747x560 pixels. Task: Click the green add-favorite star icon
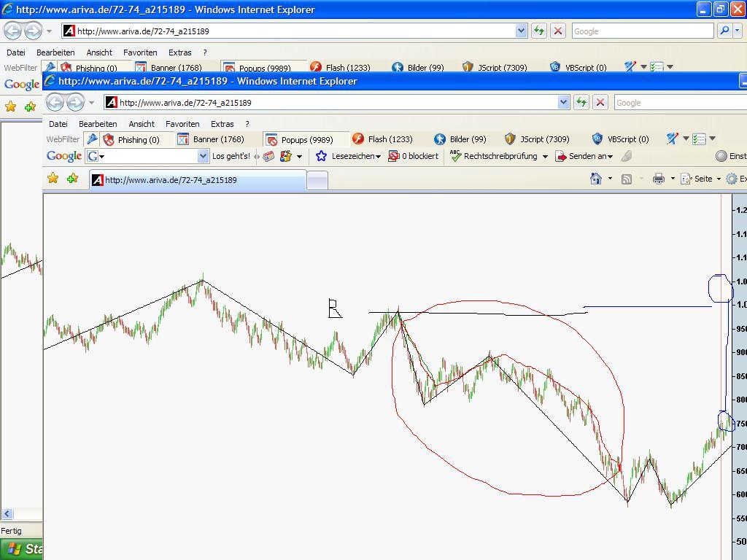[x=71, y=177]
